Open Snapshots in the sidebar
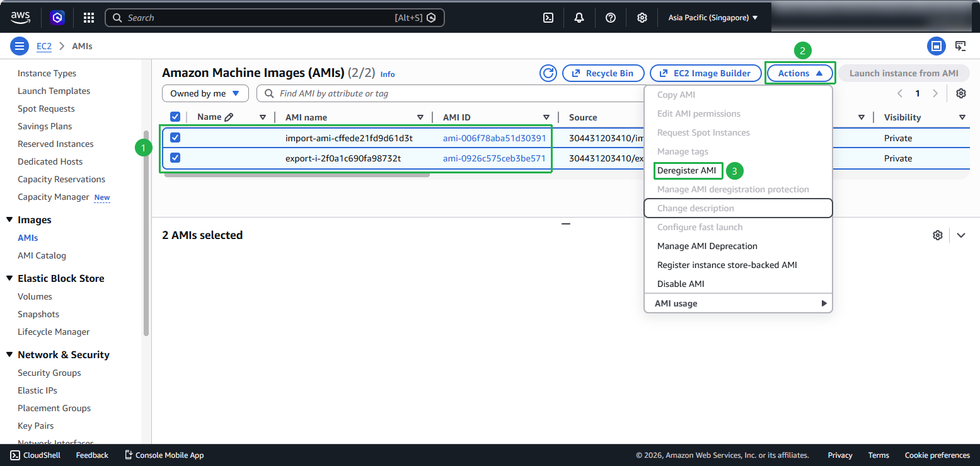Screen dimensions: 980x466 38,314
